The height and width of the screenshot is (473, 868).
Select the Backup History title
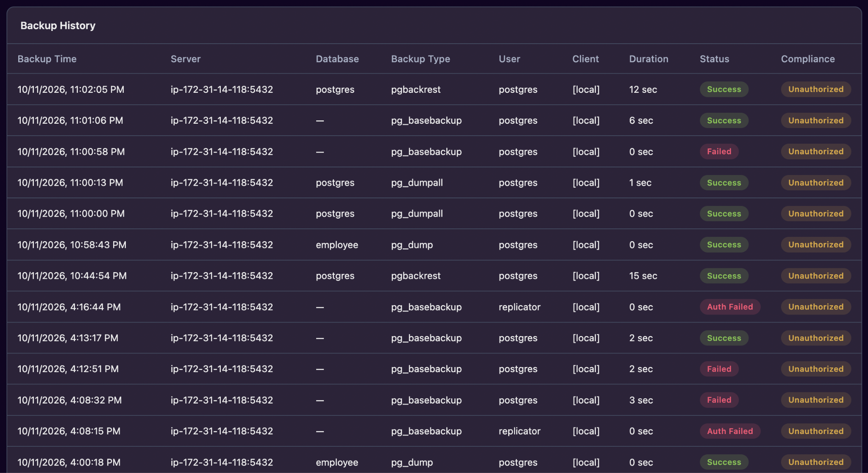(x=58, y=25)
